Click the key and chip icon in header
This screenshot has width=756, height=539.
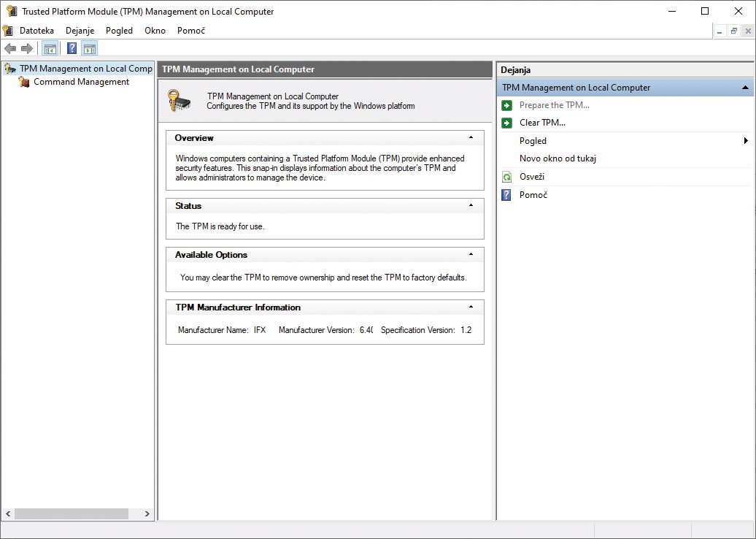click(180, 101)
